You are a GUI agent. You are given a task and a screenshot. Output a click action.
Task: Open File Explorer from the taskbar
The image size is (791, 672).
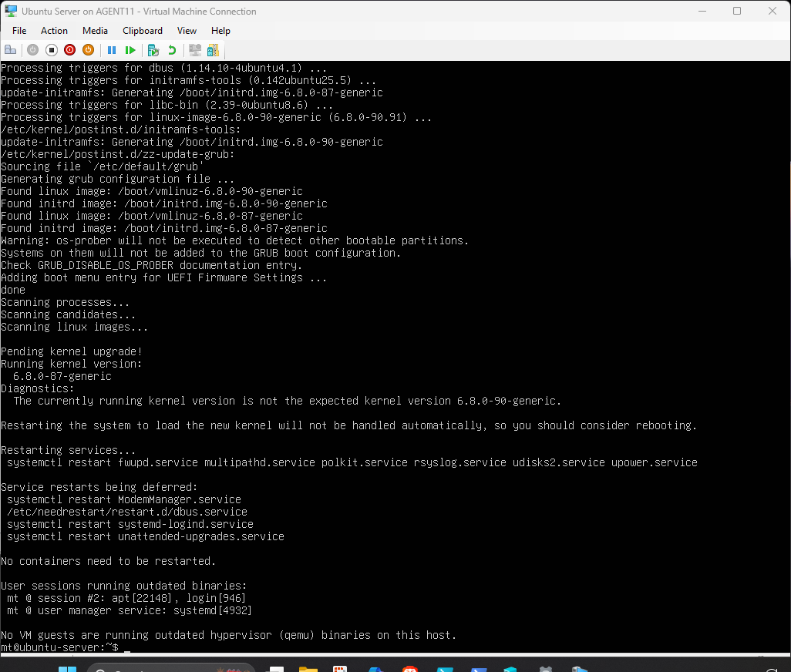tap(308, 668)
